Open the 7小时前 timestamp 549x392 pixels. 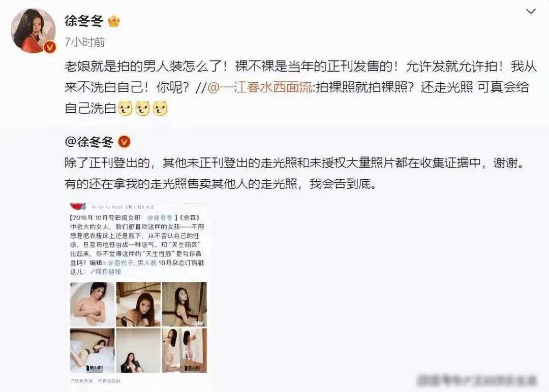85,42
